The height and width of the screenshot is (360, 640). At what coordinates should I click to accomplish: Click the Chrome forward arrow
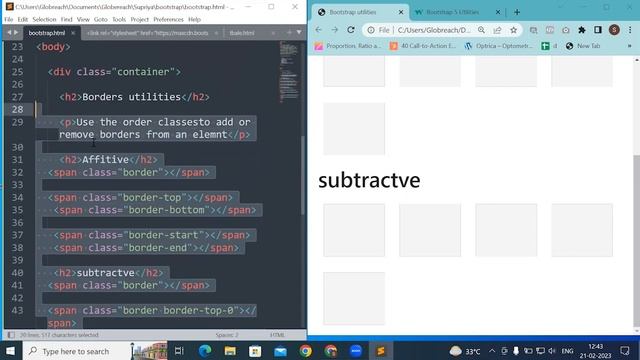[335, 30]
